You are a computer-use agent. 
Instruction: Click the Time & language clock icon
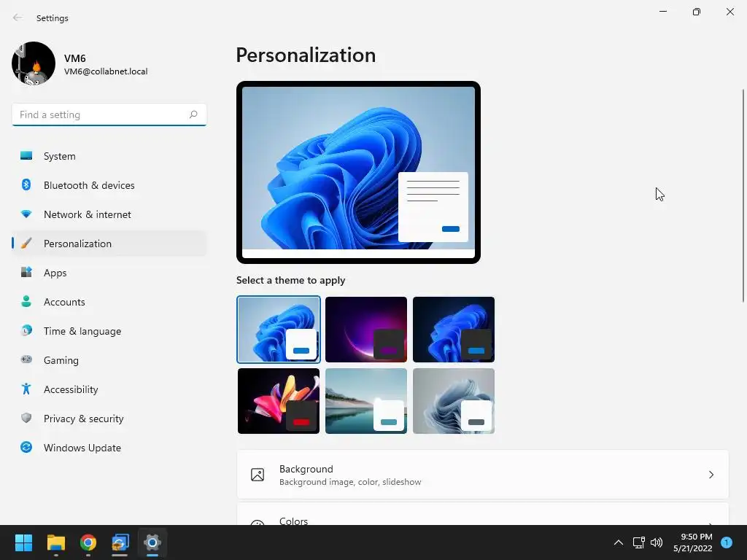[26, 330]
